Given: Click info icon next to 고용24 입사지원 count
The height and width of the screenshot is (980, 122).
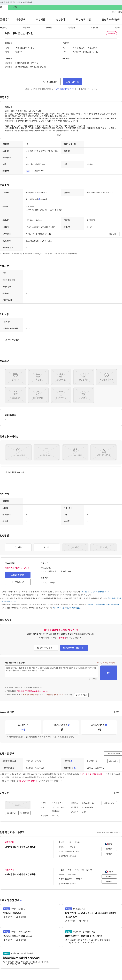Looking at the screenshot, I should point(106,725).
